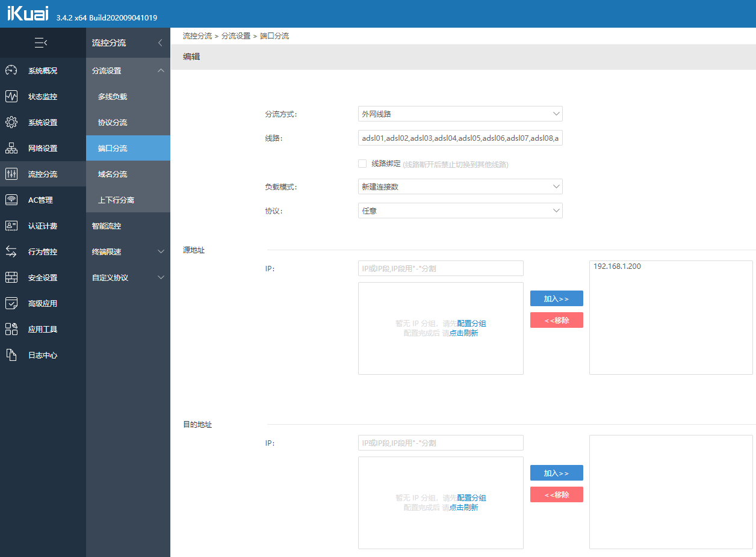Viewport: 756px width, 557px height.
Task: Open 系统概况 in main menu
Action: (x=43, y=70)
